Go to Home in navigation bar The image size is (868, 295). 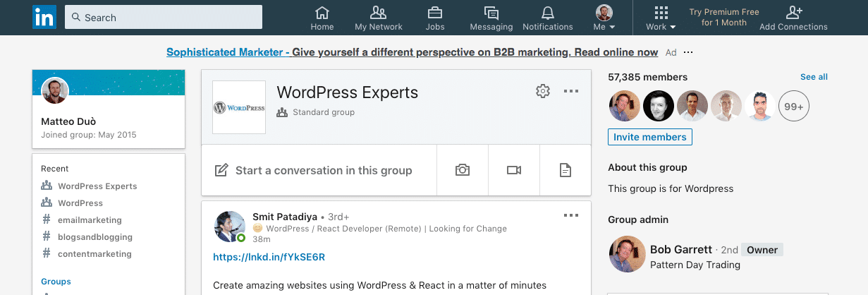click(322, 18)
